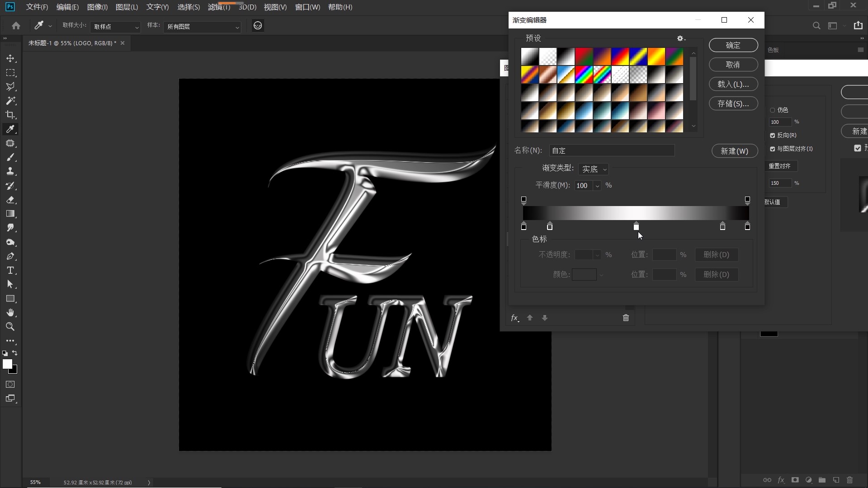This screenshot has width=868, height=488.
Task: Toggle the 与图层对齐 checkbox
Action: coord(773,149)
